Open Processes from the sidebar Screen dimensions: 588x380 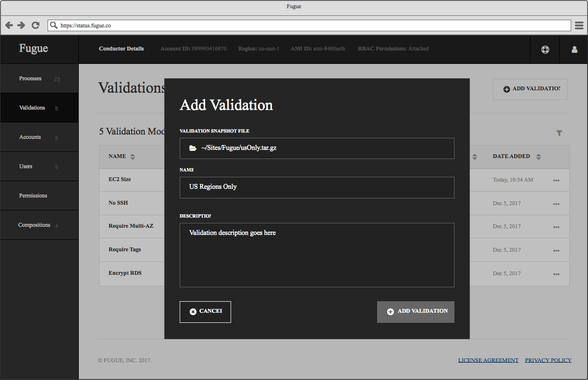30,78
